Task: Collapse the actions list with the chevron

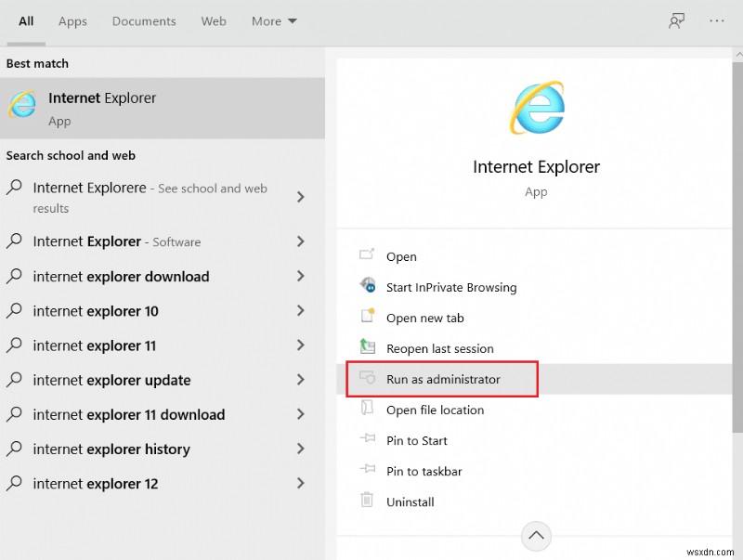Action: [536, 536]
